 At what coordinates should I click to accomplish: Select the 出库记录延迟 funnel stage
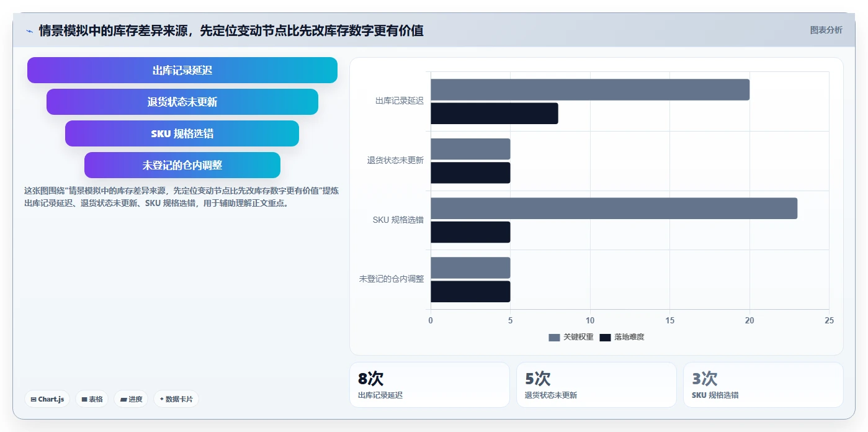182,70
